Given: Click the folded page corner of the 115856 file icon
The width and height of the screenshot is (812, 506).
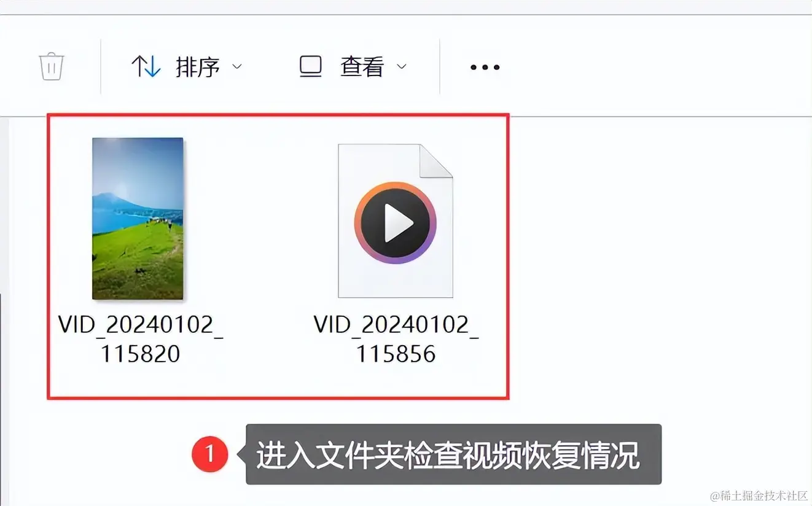Looking at the screenshot, I should [436, 160].
